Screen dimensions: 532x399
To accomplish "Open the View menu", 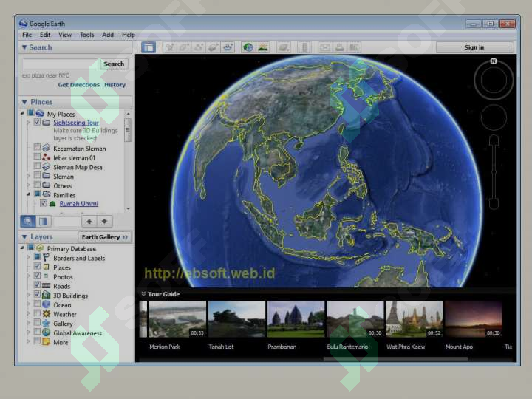I will tap(65, 35).
